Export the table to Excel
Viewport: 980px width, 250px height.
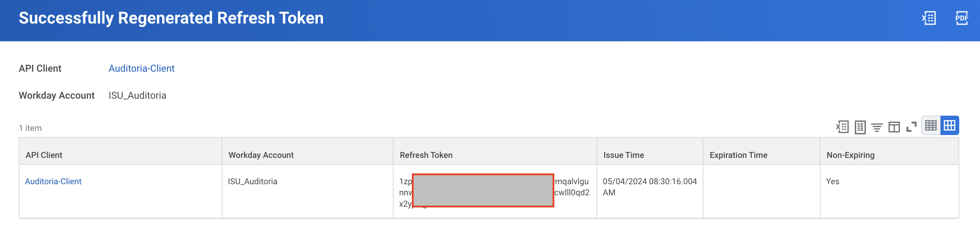(843, 127)
